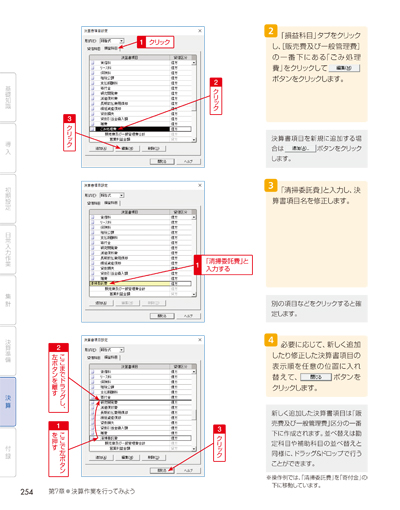This screenshot has height=510, width=400.
Task: Select the 寄付金 row in the top dialog
Action: pyautogui.click(x=140, y=88)
